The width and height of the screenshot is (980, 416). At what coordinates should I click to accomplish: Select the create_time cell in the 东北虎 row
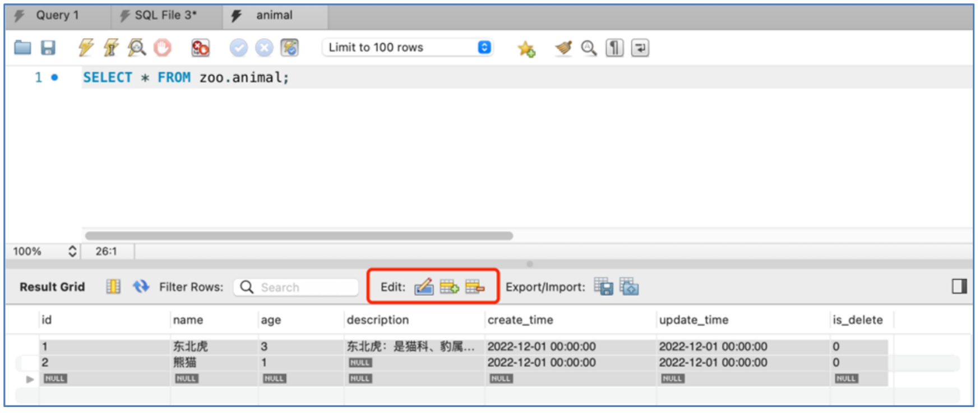coord(571,346)
